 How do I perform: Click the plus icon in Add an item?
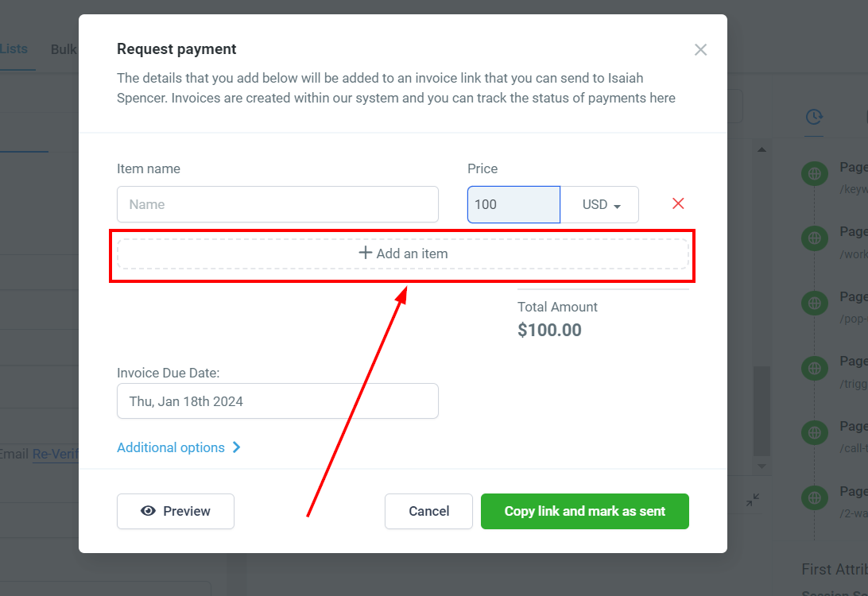pyautogui.click(x=365, y=253)
